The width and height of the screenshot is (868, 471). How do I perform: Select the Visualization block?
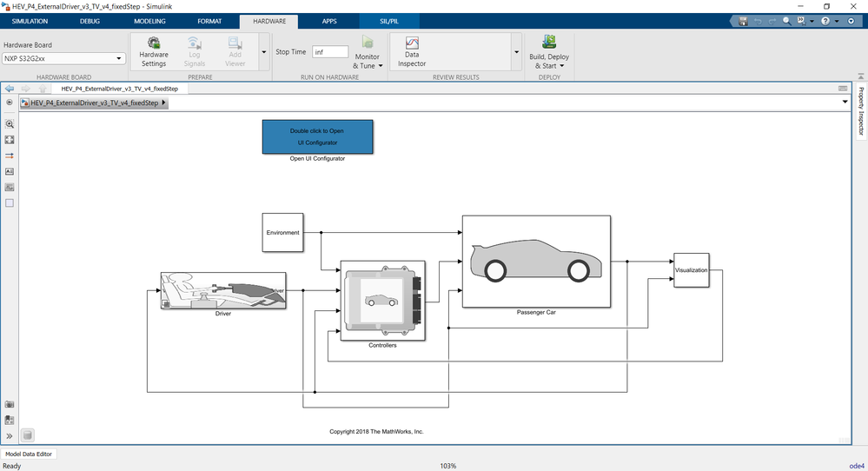(692, 270)
